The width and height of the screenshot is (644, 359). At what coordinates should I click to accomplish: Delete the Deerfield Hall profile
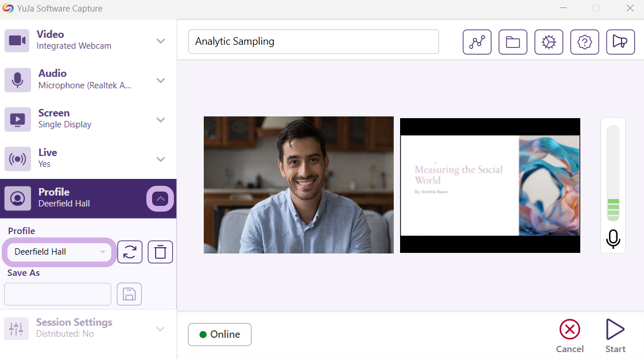point(160,252)
